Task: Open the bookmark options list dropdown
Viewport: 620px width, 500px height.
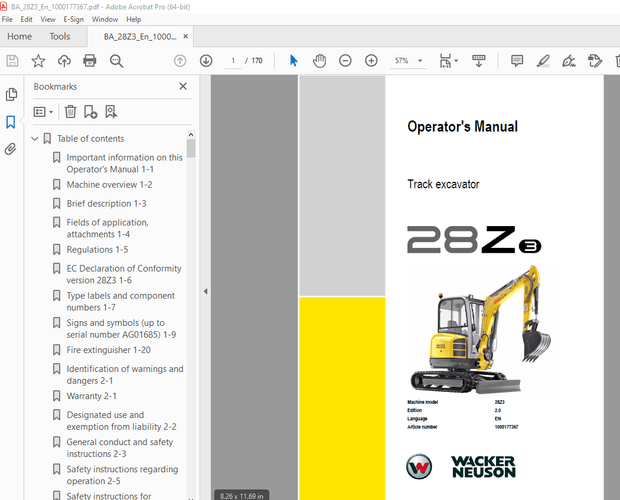Action: pyautogui.click(x=43, y=112)
